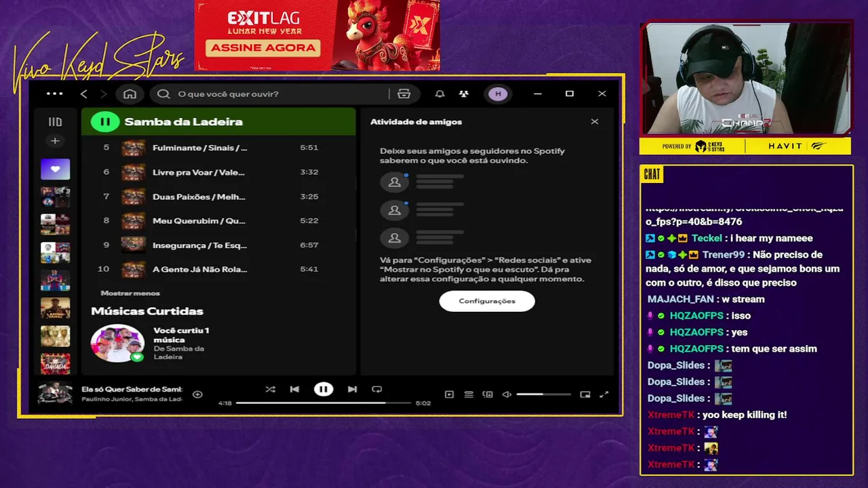Select track 9 Insegurança / Te Esq...
Image resolution: width=868 pixels, height=488 pixels.
tap(218, 245)
